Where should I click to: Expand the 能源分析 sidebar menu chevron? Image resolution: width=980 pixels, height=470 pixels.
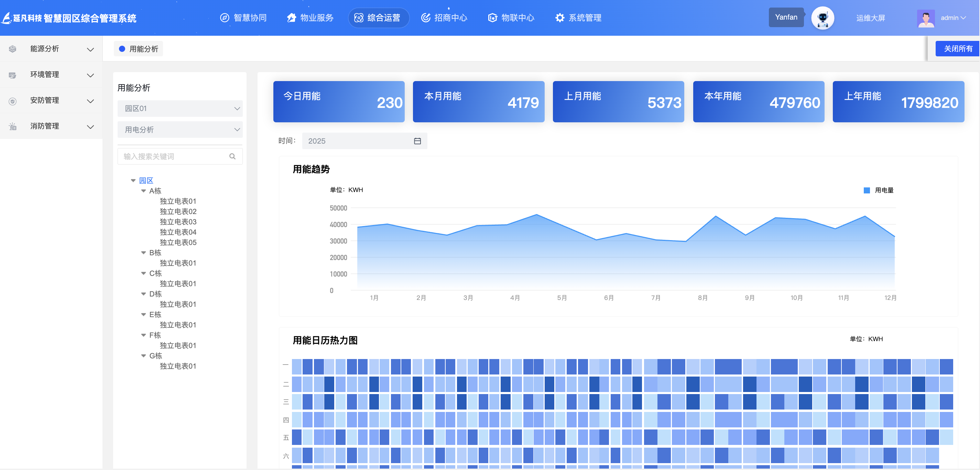[x=90, y=49]
